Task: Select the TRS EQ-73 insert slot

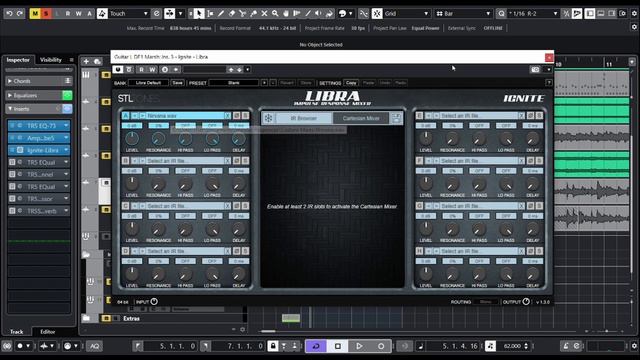Action: click(x=38, y=126)
